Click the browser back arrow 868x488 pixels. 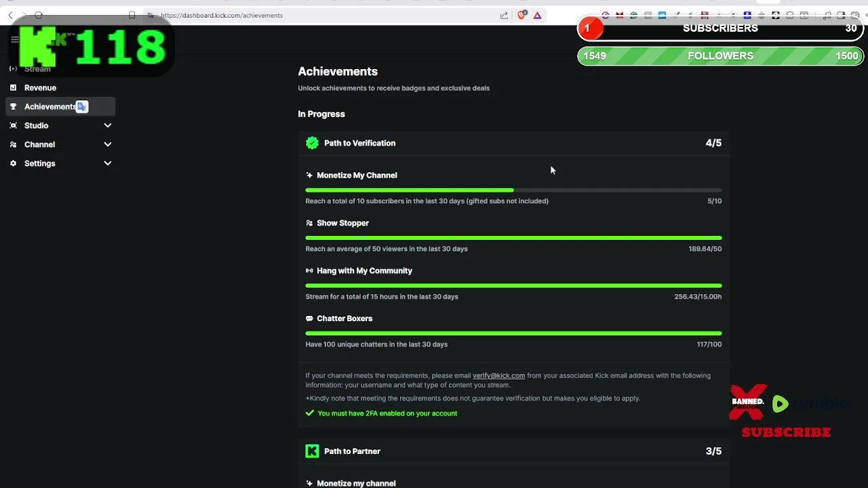point(10,15)
